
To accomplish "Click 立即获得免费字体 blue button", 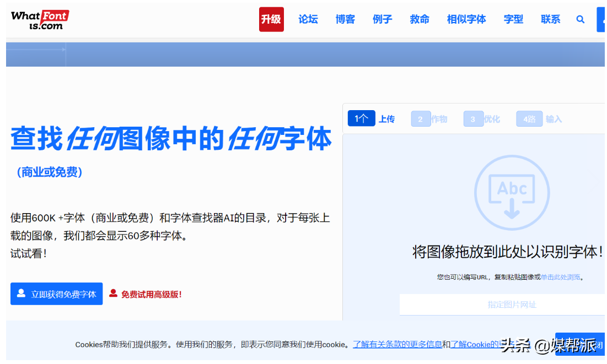I will [57, 294].
